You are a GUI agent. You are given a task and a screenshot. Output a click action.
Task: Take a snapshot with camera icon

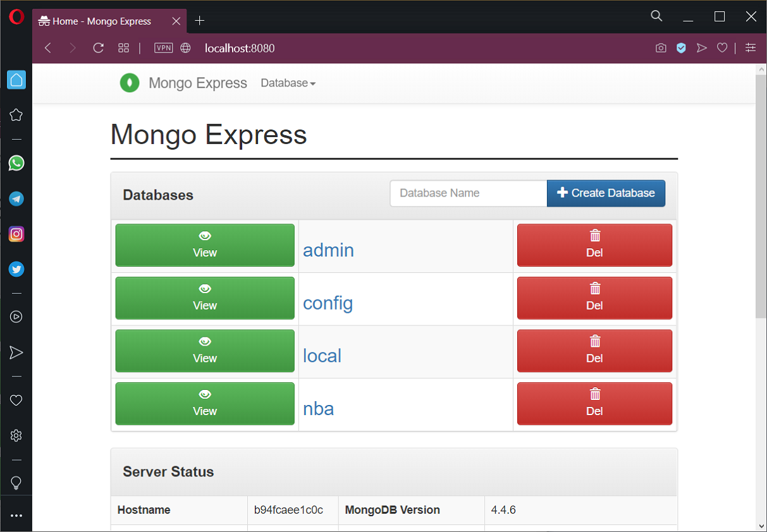tap(661, 48)
